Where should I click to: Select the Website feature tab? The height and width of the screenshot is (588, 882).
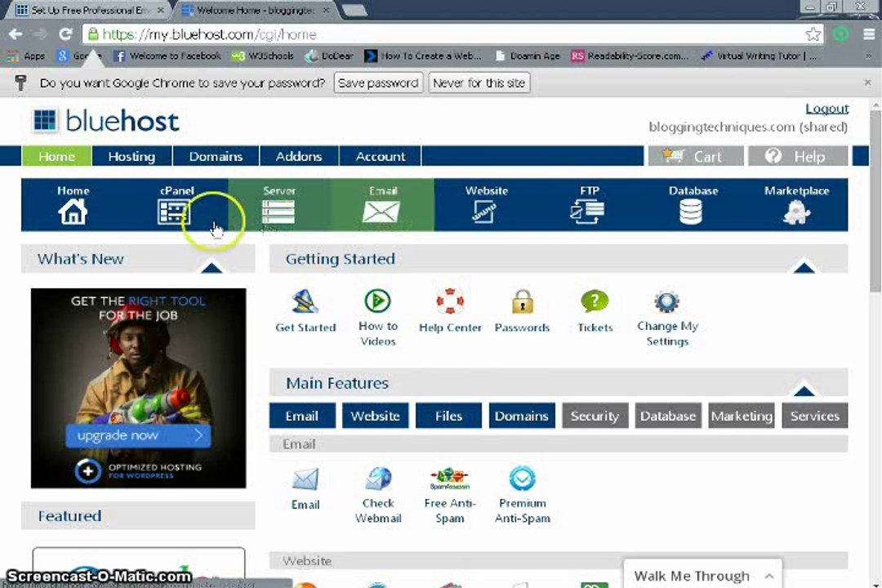[x=375, y=416]
